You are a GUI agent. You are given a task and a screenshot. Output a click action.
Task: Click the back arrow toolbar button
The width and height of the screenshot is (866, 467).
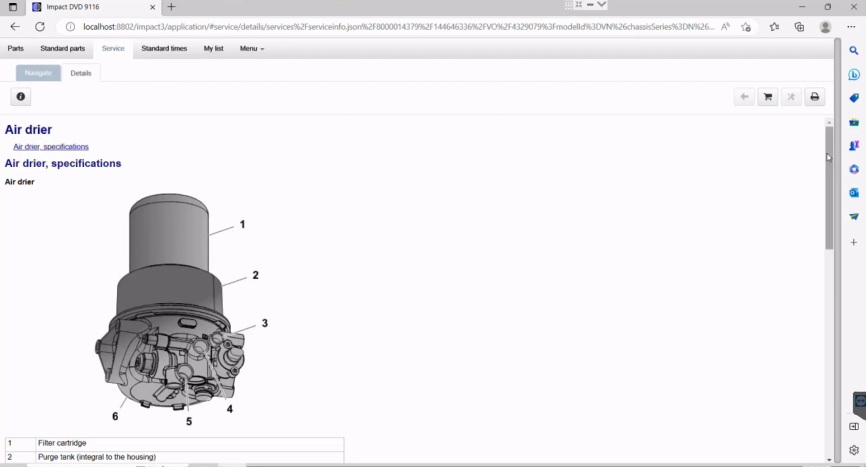point(744,97)
